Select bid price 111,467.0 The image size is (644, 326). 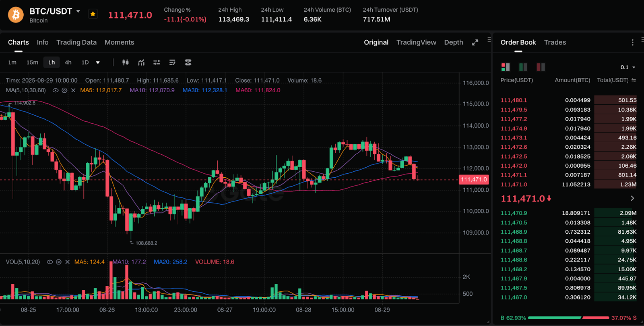click(x=514, y=297)
